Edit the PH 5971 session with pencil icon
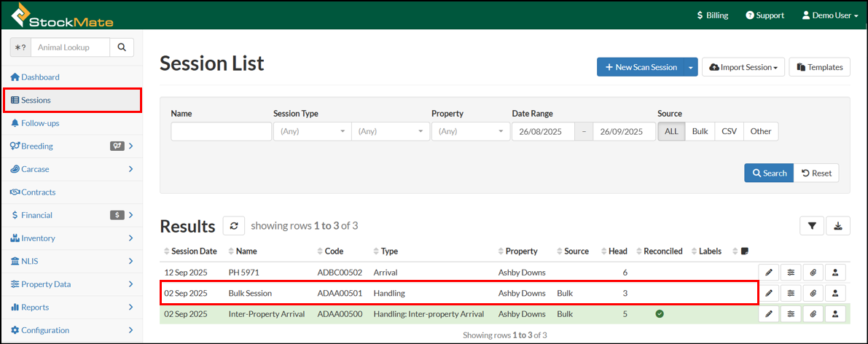Image resolution: width=868 pixels, height=344 pixels. 769,273
